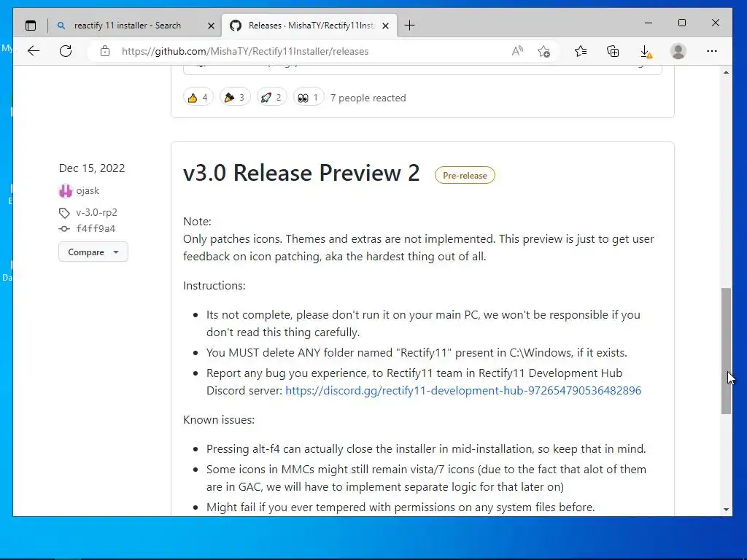
Task: Close the Releases MishaTY GitHub tab
Action: 386,26
